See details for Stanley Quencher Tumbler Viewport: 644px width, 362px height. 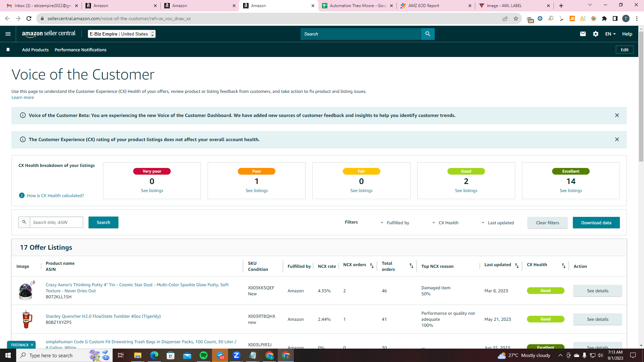[x=597, y=319]
